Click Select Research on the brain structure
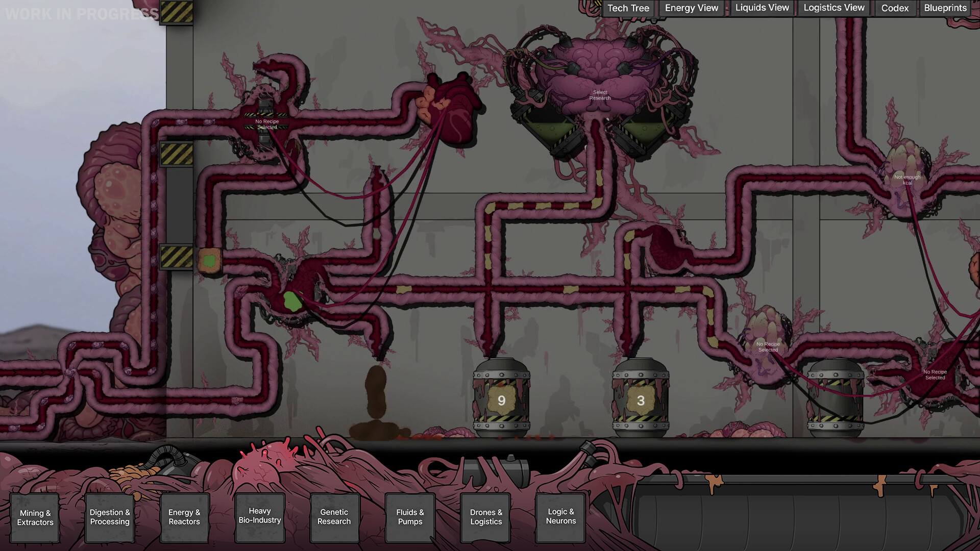This screenshot has width=980, height=551. [600, 95]
